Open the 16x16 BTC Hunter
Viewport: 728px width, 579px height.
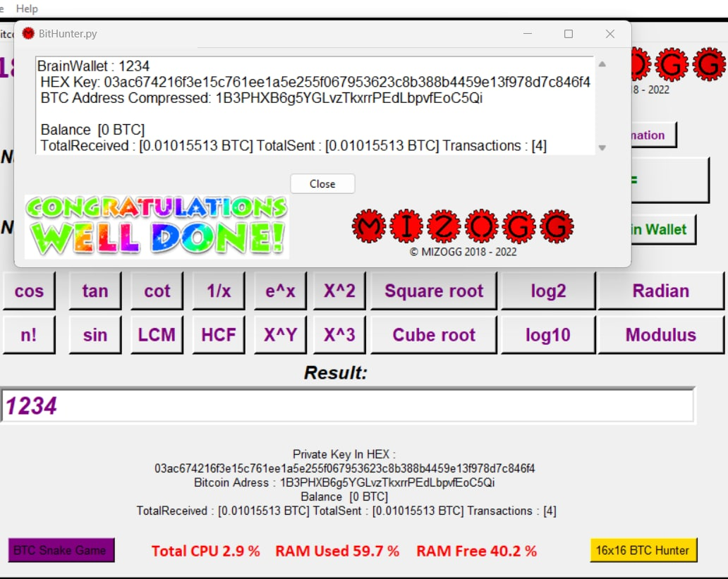[643, 550]
